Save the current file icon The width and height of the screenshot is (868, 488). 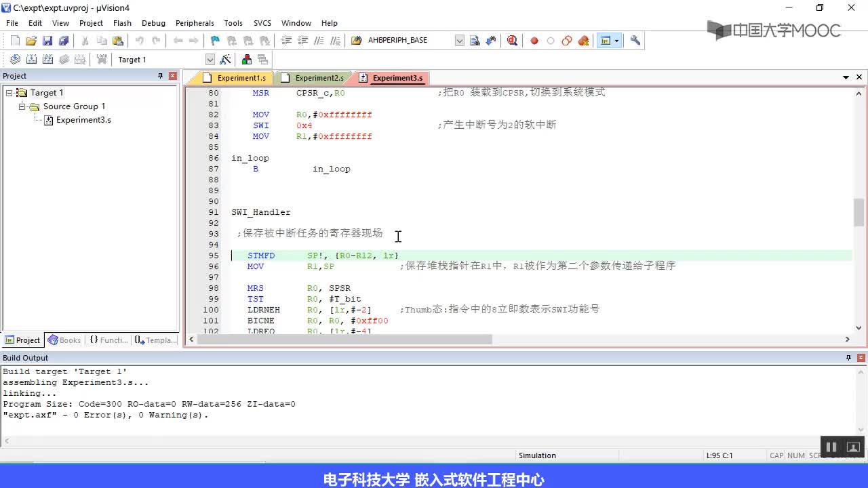(47, 41)
